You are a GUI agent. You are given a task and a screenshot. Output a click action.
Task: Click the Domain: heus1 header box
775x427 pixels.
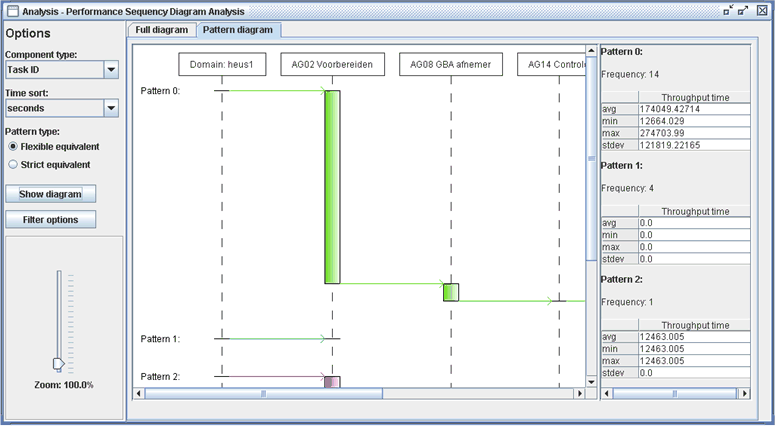[x=222, y=65]
